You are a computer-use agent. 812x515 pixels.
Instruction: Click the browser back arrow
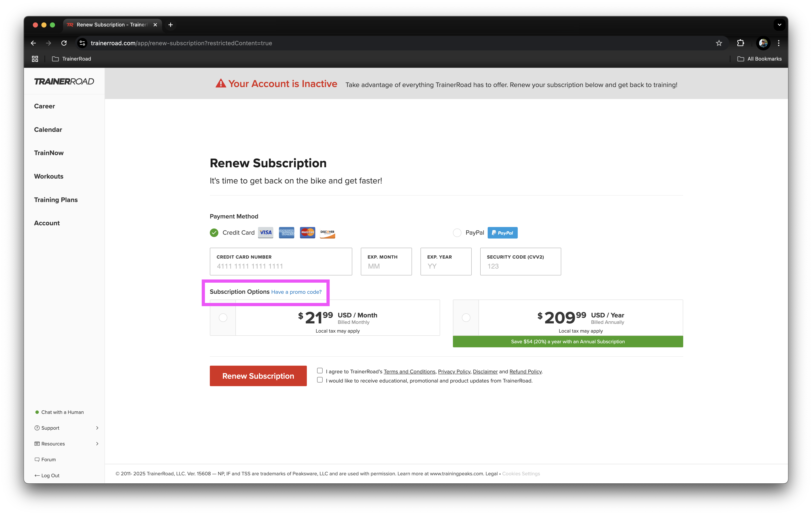pyautogui.click(x=33, y=43)
